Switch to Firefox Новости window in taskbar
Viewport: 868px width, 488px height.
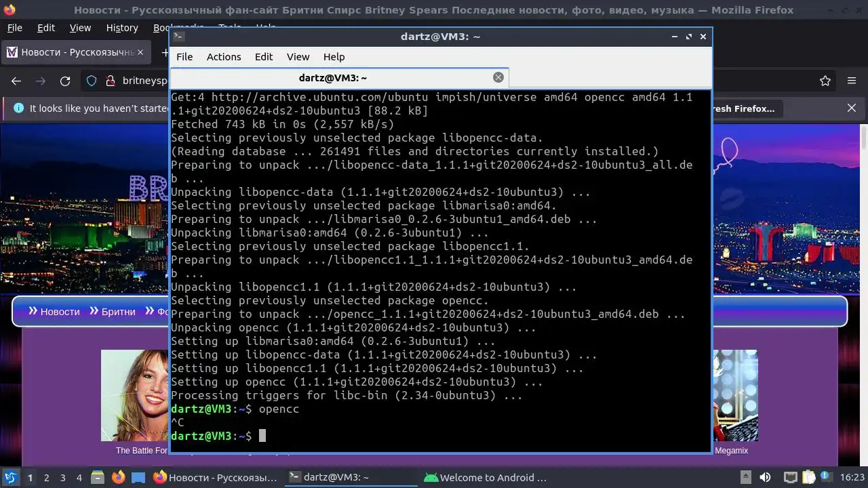(216, 477)
